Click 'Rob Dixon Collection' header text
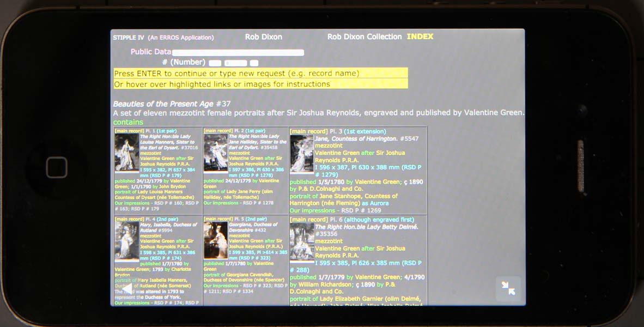Viewport: 644px width, 327px height. [x=364, y=37]
